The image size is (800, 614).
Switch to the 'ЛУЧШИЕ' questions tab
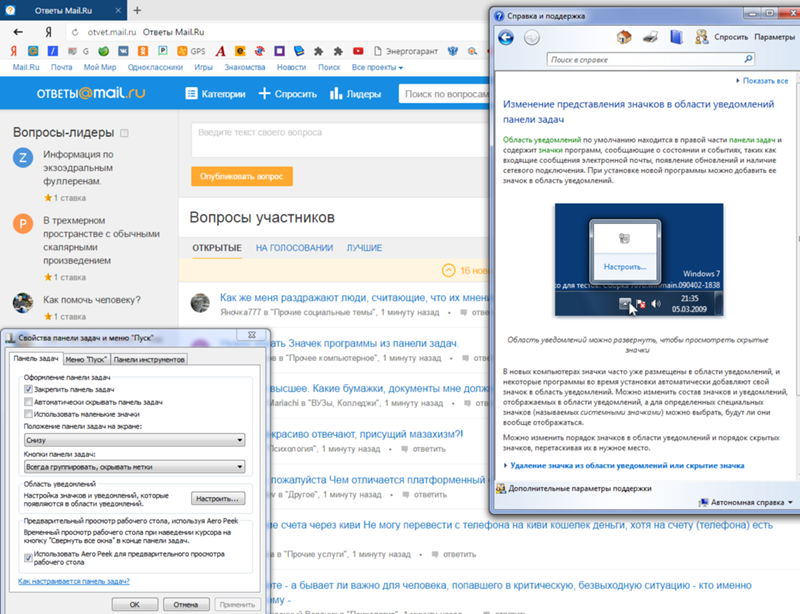[x=364, y=248]
